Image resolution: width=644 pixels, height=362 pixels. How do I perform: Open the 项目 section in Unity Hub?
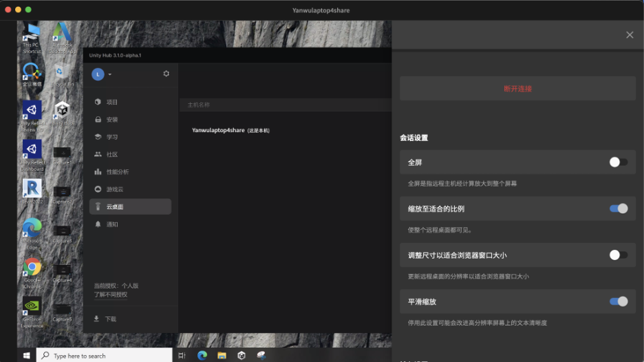tap(130, 102)
